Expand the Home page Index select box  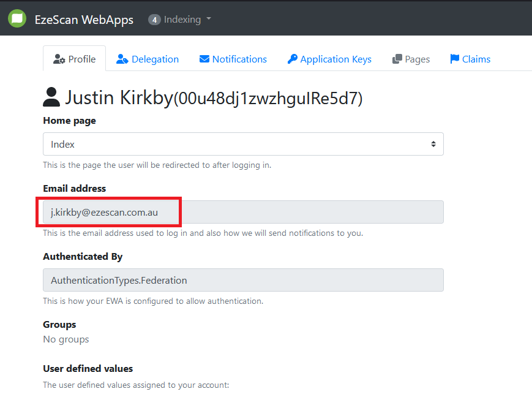pyautogui.click(x=242, y=145)
